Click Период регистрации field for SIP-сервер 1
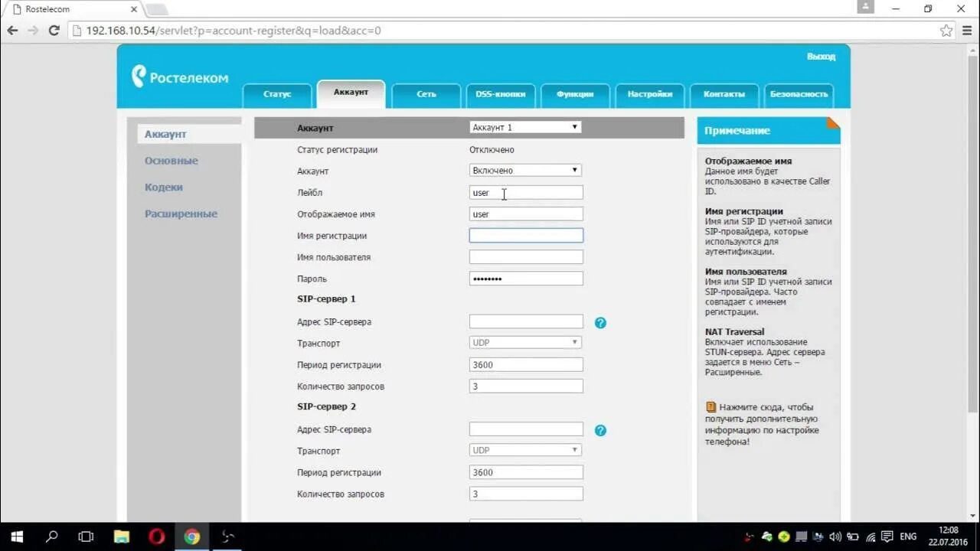This screenshot has width=980, height=551. [526, 365]
